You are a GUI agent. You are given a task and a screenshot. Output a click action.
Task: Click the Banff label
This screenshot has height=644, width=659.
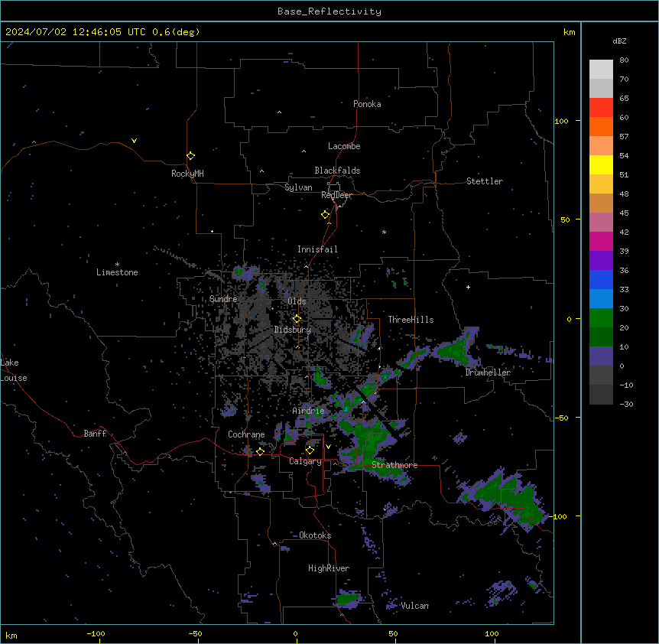(95, 434)
